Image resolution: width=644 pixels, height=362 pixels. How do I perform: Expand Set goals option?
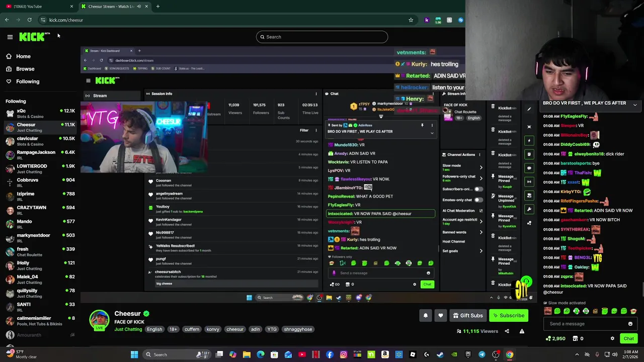click(x=480, y=251)
